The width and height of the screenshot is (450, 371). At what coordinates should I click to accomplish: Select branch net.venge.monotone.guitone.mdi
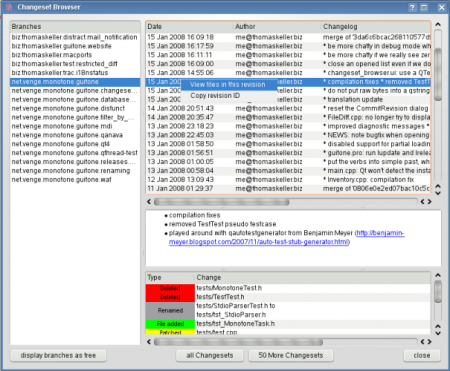click(x=75, y=126)
